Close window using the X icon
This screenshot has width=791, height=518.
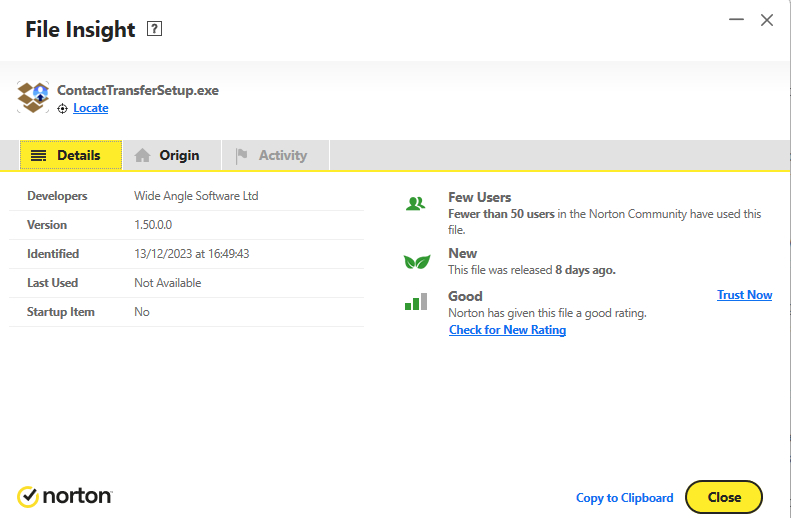tap(767, 20)
